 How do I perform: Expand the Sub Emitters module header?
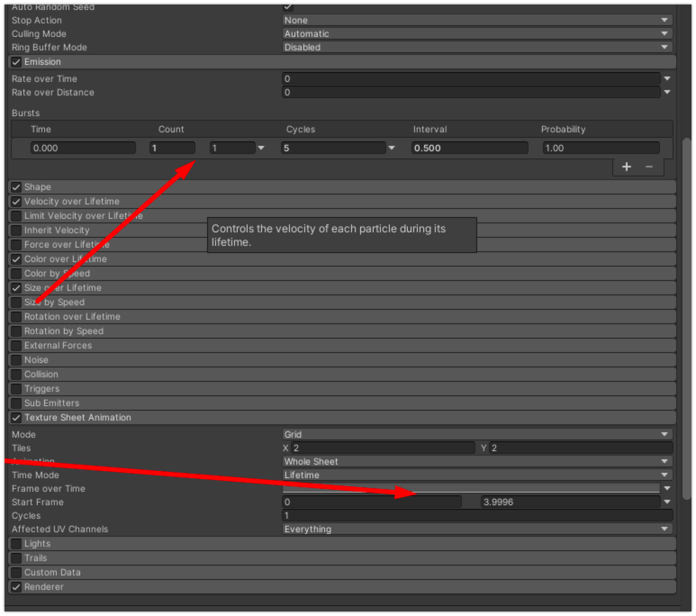(x=342, y=403)
